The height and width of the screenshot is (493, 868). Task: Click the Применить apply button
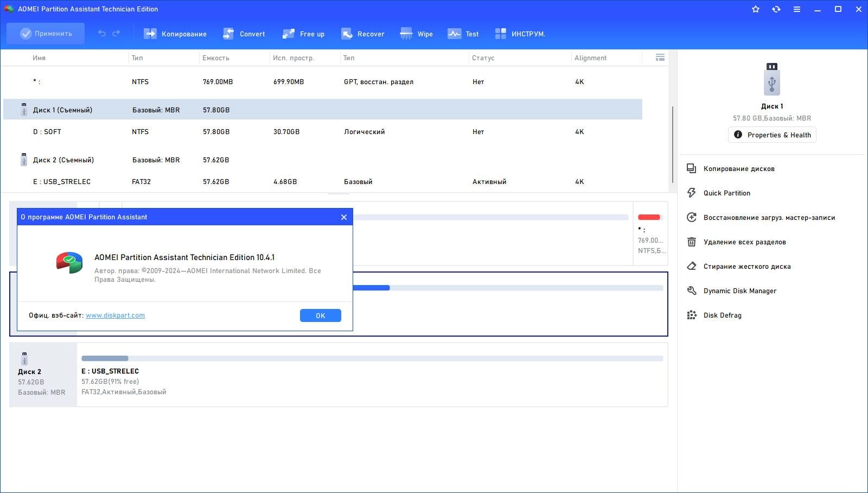click(x=46, y=34)
